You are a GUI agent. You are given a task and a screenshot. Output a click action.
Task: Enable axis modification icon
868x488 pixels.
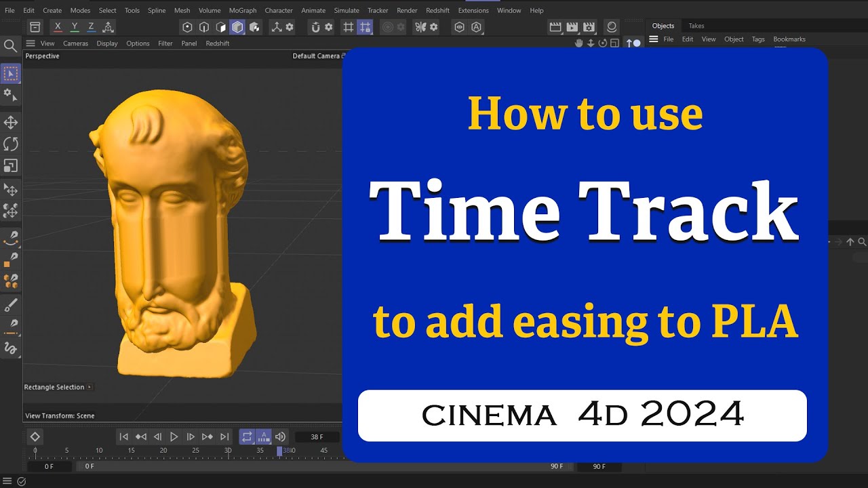pyautogui.click(x=276, y=27)
